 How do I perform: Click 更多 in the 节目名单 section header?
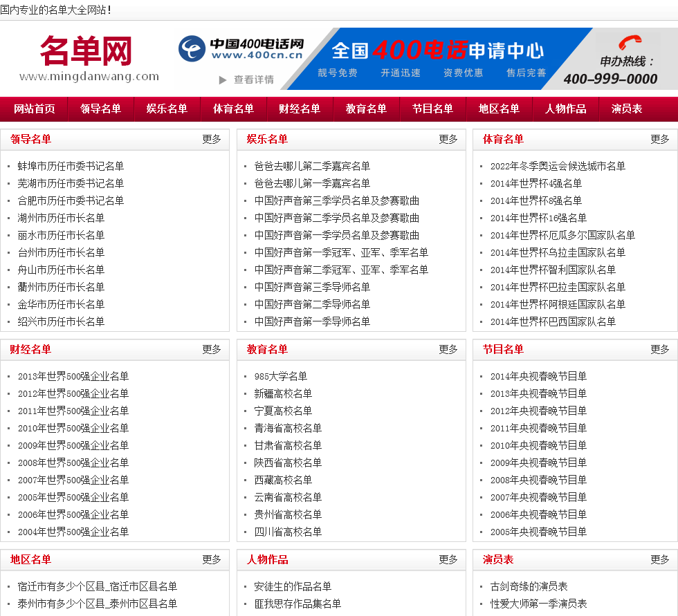tap(660, 349)
